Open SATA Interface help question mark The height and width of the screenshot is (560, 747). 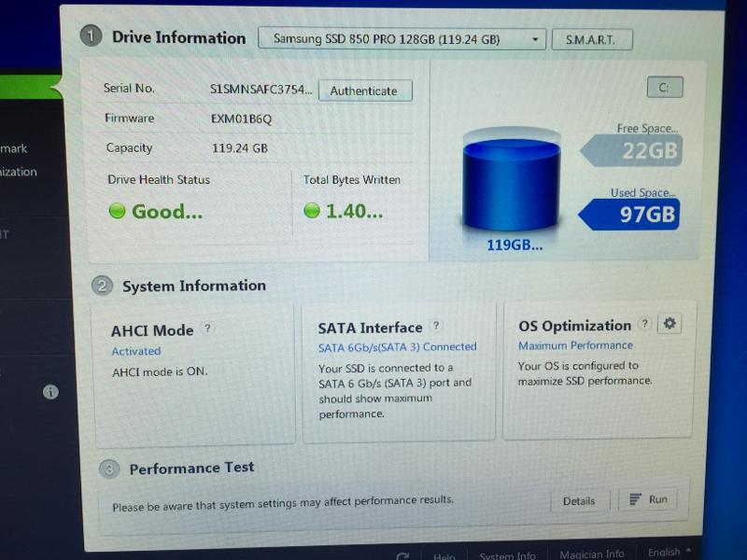tap(435, 326)
